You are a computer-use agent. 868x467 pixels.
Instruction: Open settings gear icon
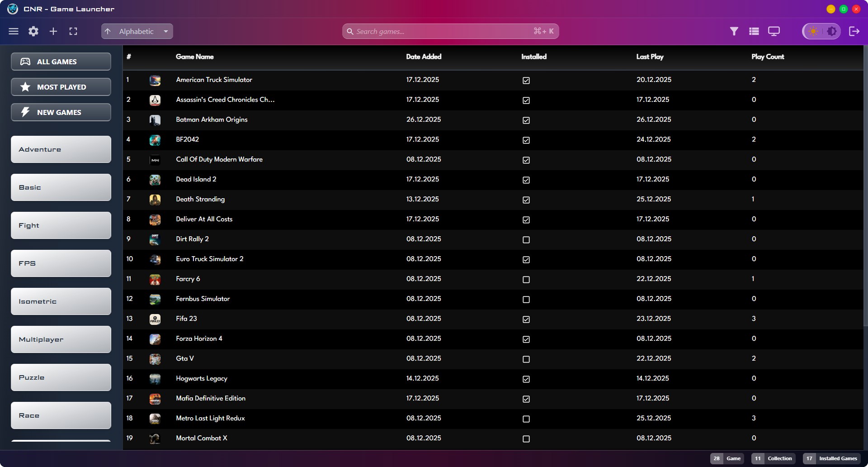coord(33,31)
